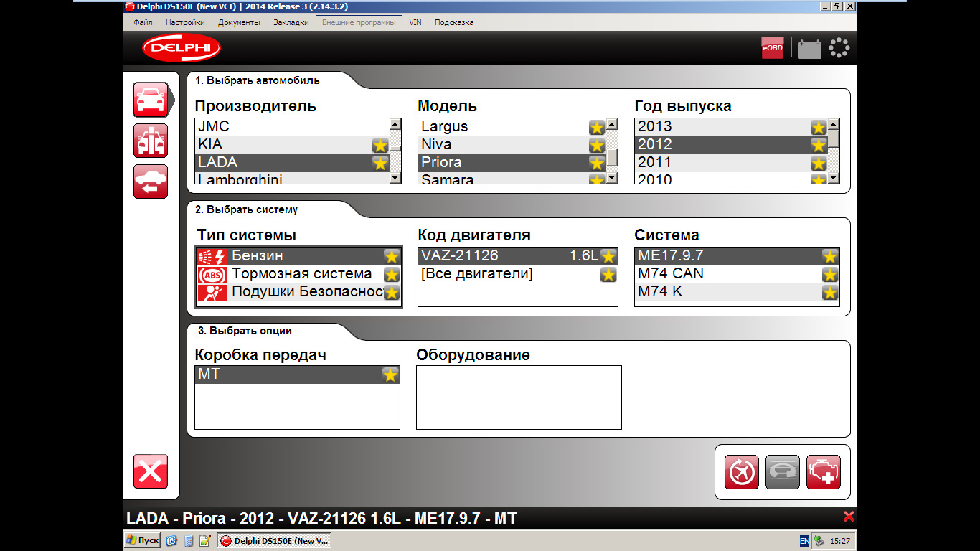Toggle favorite star for Largus
The image size is (980, 551).
(x=597, y=128)
